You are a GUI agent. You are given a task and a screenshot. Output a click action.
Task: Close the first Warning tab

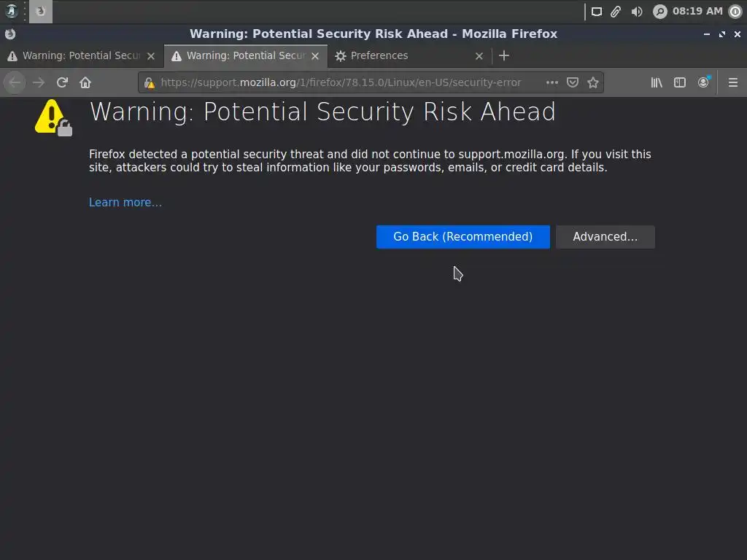click(151, 56)
